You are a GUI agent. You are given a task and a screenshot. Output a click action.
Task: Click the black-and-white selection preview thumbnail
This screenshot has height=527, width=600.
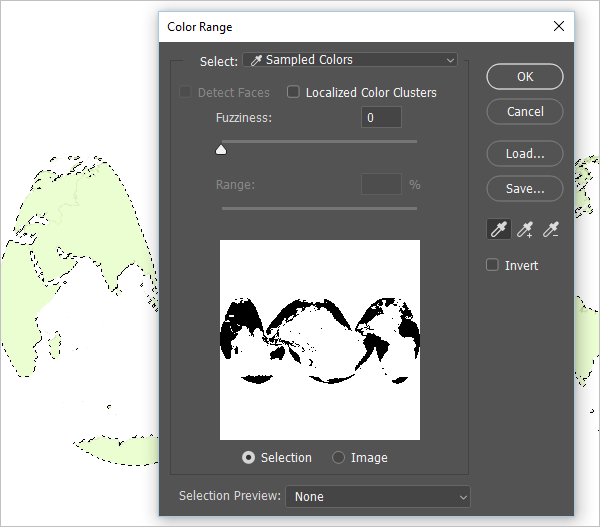pyautogui.click(x=320, y=340)
